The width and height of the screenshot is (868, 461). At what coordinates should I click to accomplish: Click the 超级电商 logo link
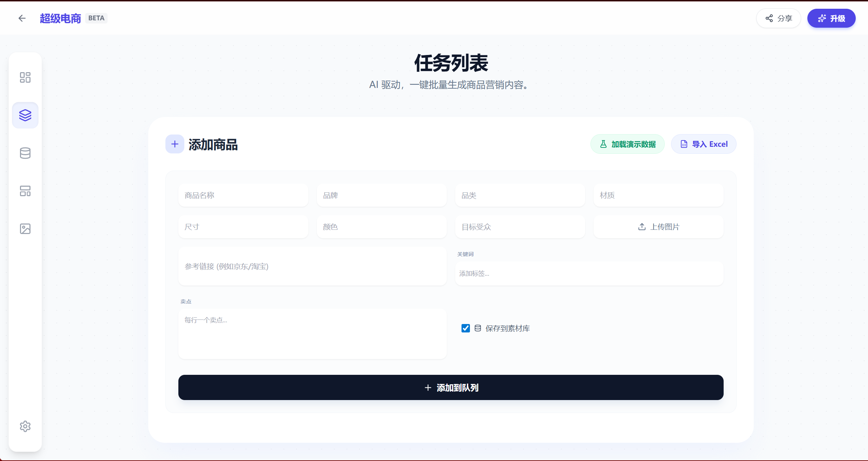point(60,18)
